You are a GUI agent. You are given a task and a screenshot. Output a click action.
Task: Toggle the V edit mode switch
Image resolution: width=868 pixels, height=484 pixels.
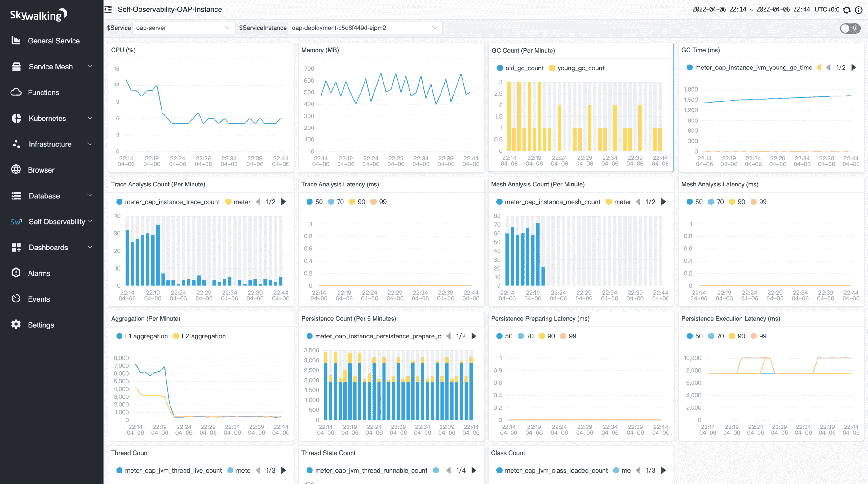tap(850, 28)
